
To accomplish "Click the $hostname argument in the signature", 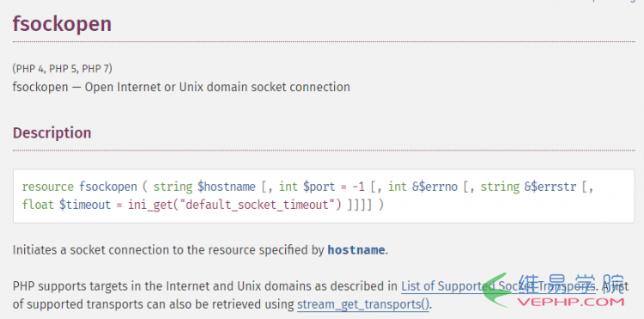I will [227, 187].
